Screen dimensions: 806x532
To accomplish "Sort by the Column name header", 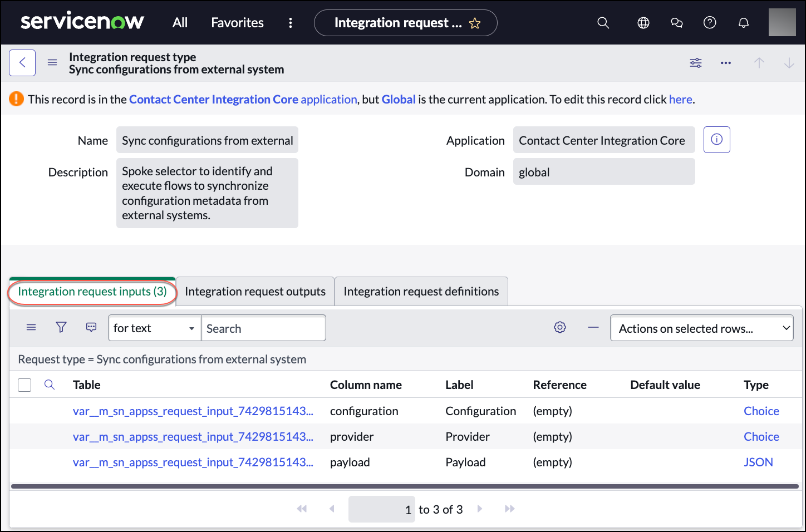I will pyautogui.click(x=366, y=385).
